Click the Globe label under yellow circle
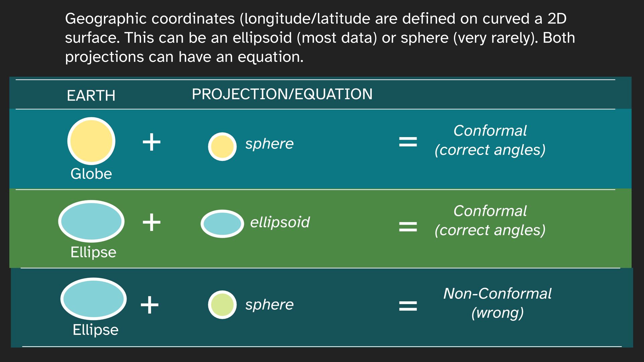 (91, 174)
